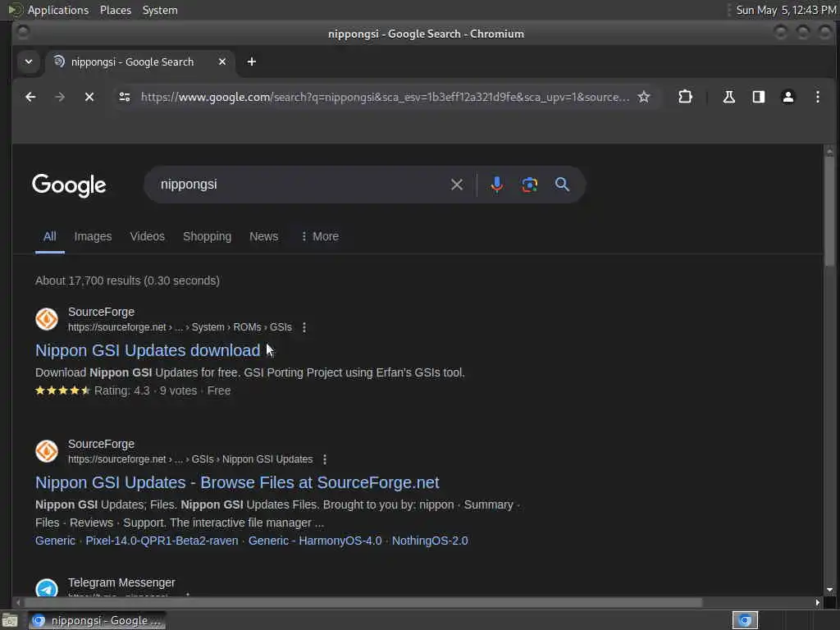
Task: Open the tab search dropdown arrow
Action: point(29,62)
